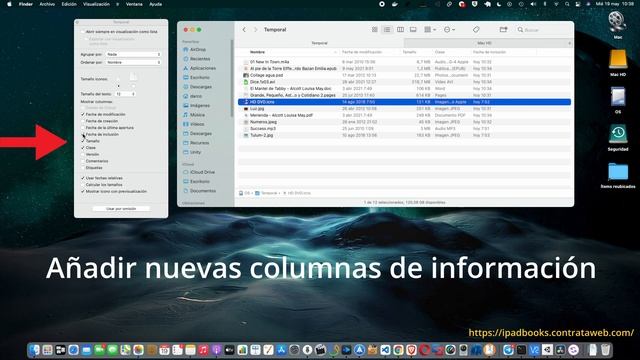This screenshot has width=640, height=360.
Task: Toggle Fecha de inclusión column
Action: coord(83,134)
